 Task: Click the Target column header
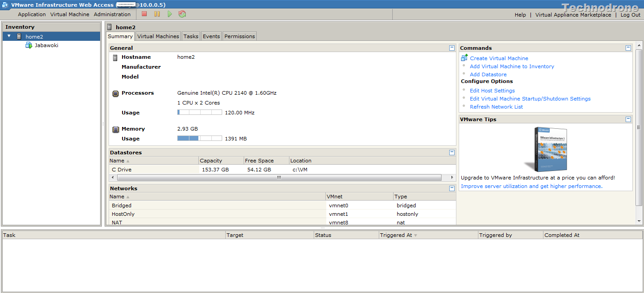[x=270, y=235]
